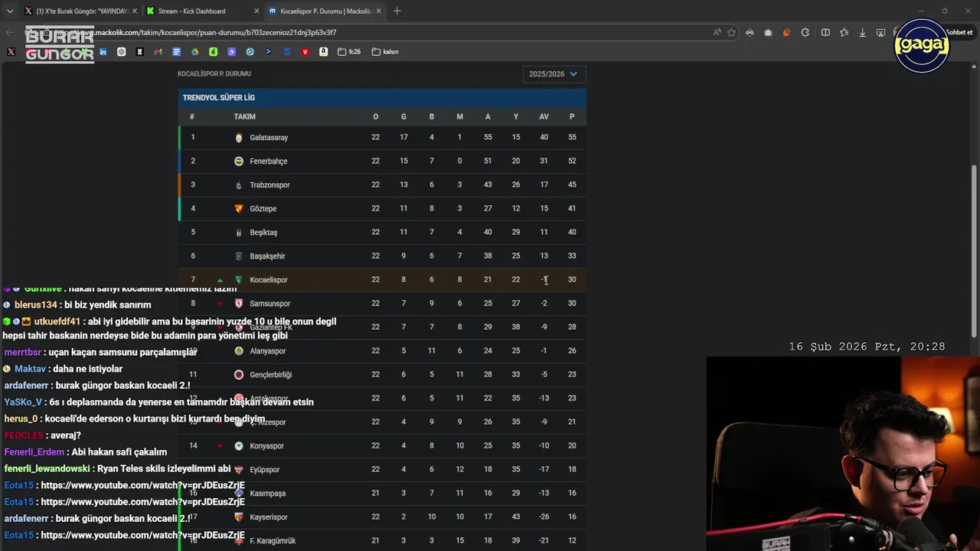
Task: Open F. Karagümrük team link
Action: (273, 541)
